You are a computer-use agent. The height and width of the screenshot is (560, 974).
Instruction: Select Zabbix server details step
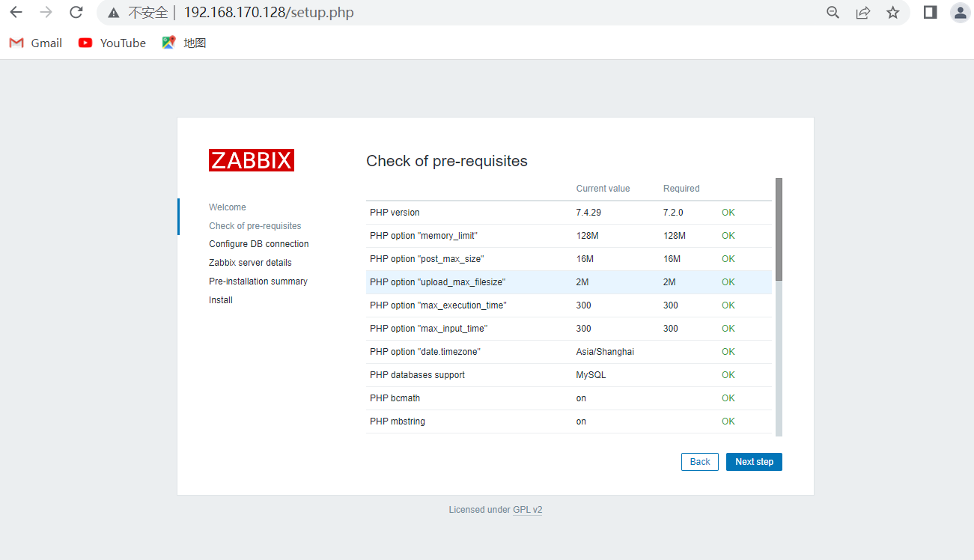(250, 263)
